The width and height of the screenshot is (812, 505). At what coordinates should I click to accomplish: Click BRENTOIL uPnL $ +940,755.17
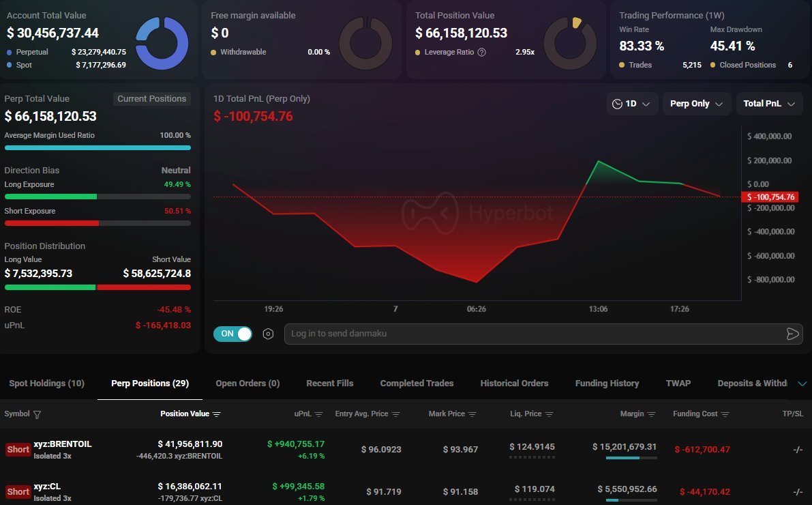click(296, 444)
